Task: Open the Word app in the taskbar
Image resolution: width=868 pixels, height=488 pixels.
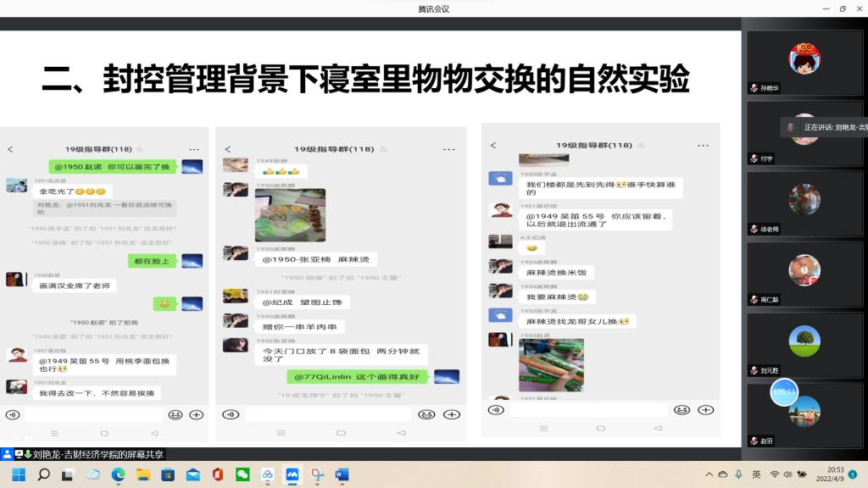Action: click(342, 474)
